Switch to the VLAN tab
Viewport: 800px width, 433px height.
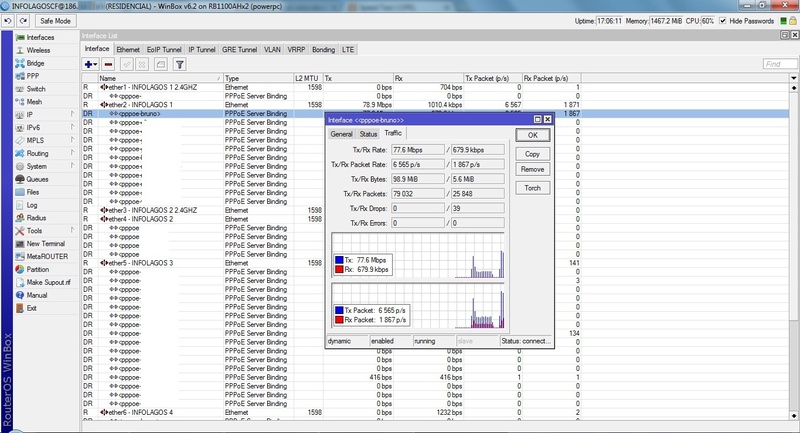(x=271, y=48)
